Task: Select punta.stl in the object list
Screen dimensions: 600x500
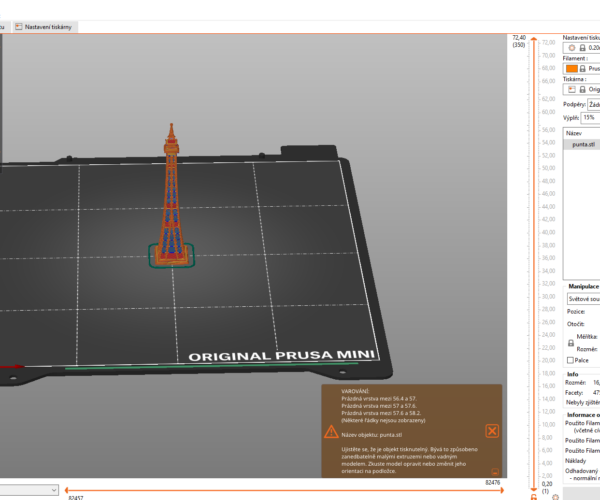Action: [x=582, y=145]
